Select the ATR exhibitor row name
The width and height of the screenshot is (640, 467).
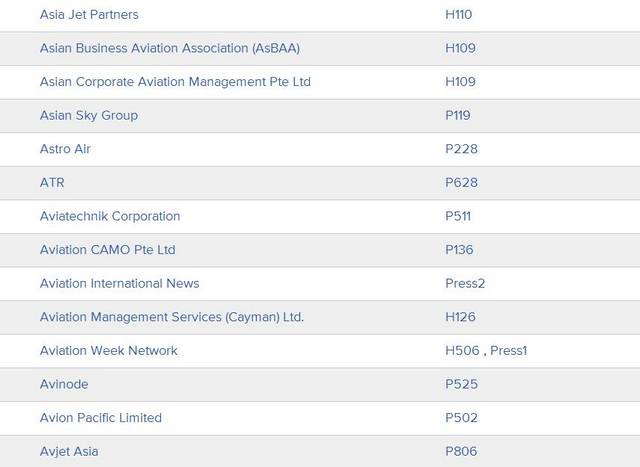click(x=52, y=183)
